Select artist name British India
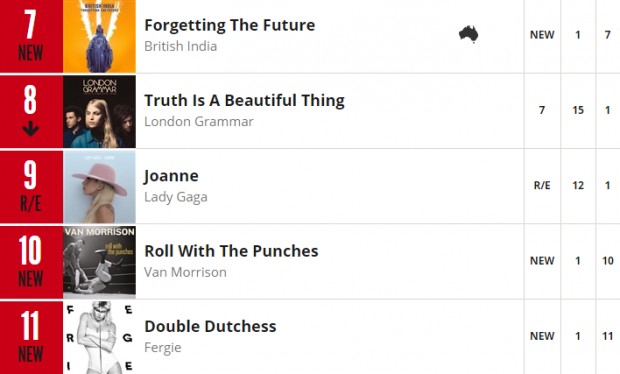This screenshot has height=374, width=620. point(181,46)
